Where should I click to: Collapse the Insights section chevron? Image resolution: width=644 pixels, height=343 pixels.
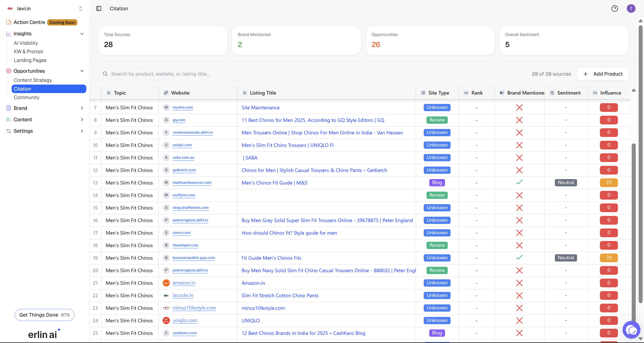click(82, 34)
